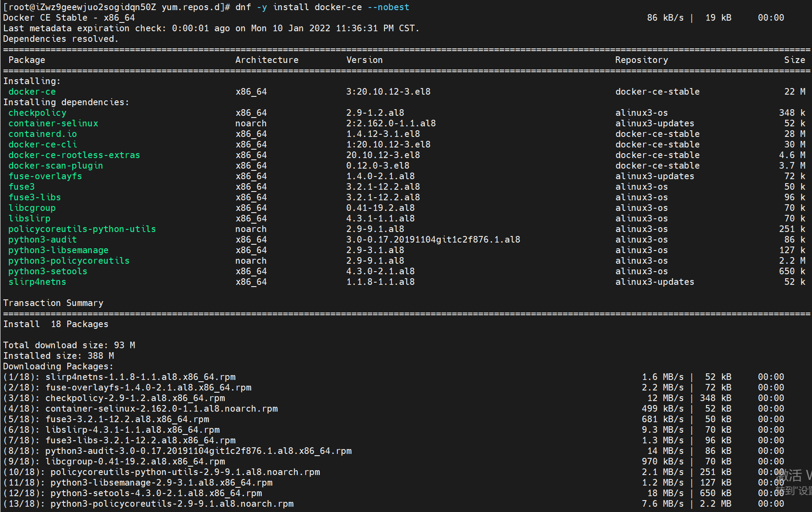
Task: Click the python3-setools package name
Action: tap(48, 271)
